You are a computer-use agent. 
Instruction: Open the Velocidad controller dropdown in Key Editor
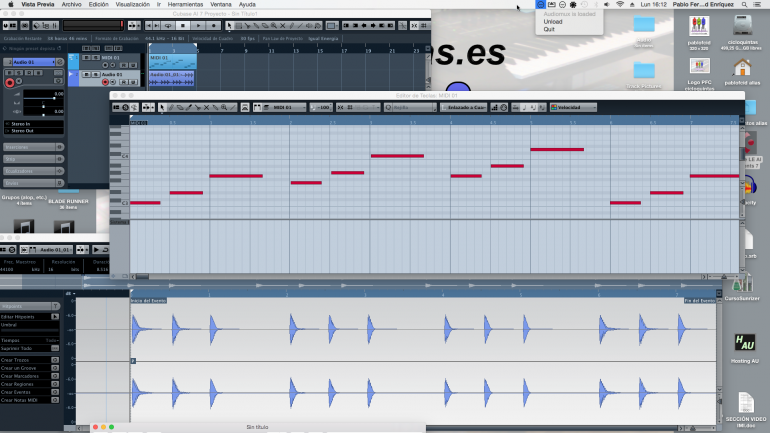click(x=573, y=107)
